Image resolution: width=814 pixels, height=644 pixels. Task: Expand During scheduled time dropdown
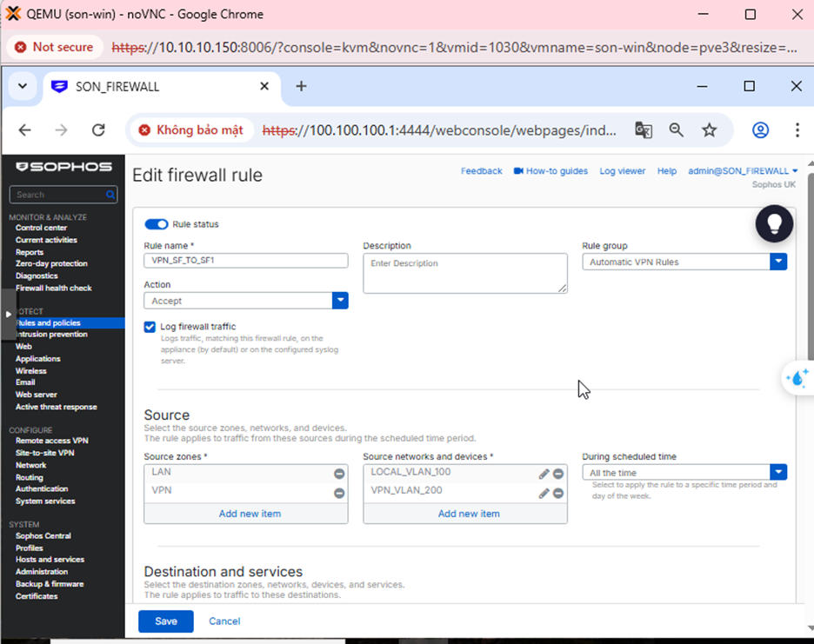click(x=778, y=473)
